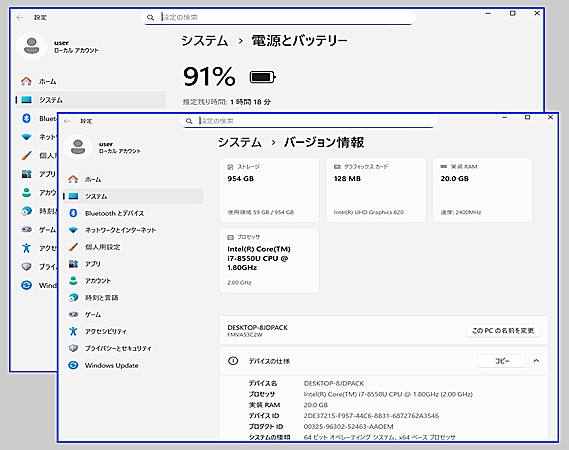Screen dimensions: 569x450
Task: Click the プロダクト ID value 00325-96302-52463-AAOEM
Action: point(348,426)
